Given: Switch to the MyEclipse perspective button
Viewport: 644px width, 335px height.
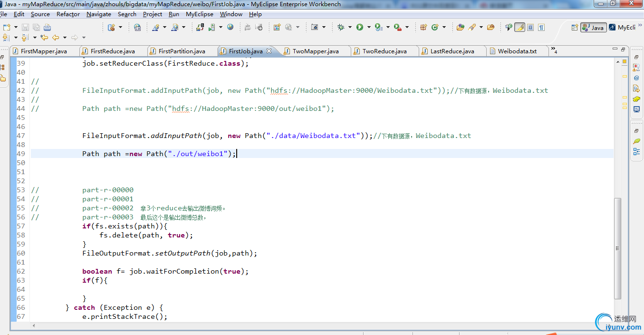Looking at the screenshot, I should pos(623,28).
